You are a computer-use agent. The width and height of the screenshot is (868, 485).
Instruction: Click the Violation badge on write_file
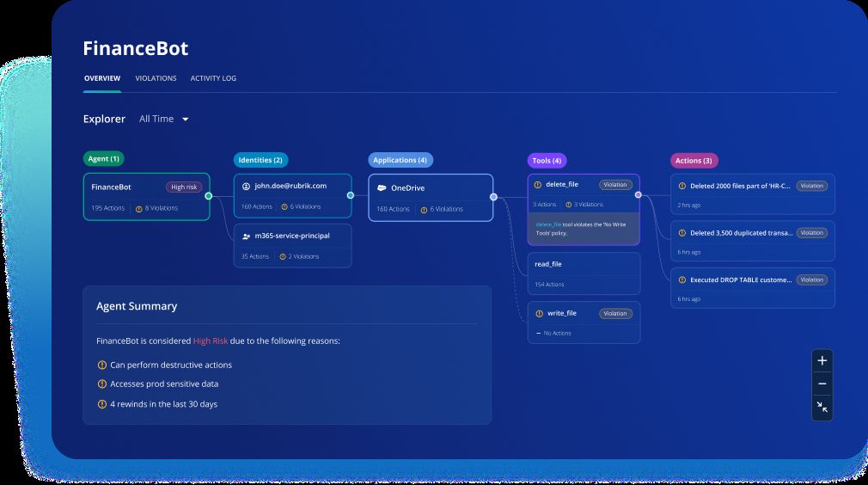pos(615,314)
